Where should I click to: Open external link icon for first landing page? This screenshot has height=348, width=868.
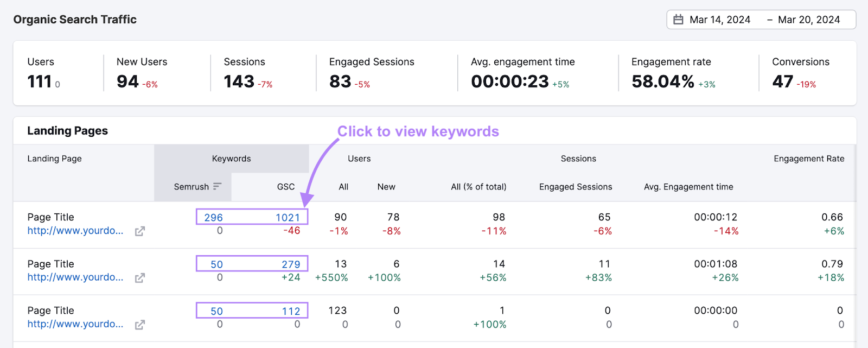click(140, 231)
